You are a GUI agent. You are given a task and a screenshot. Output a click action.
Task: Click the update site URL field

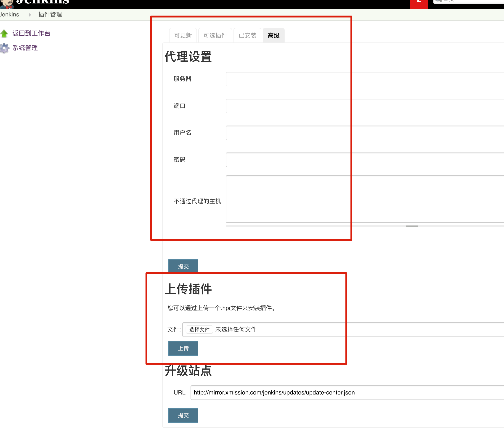[x=347, y=393]
